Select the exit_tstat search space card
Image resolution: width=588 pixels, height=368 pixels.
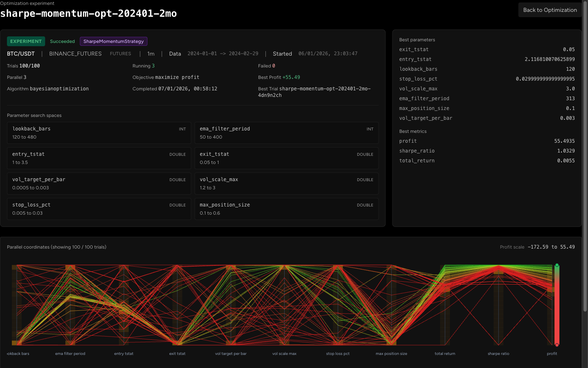pyautogui.click(x=286, y=158)
